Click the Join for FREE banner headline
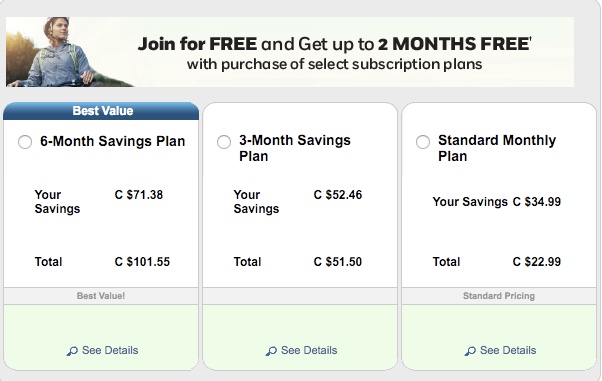Screen dimensions: 602x381 (334, 44)
